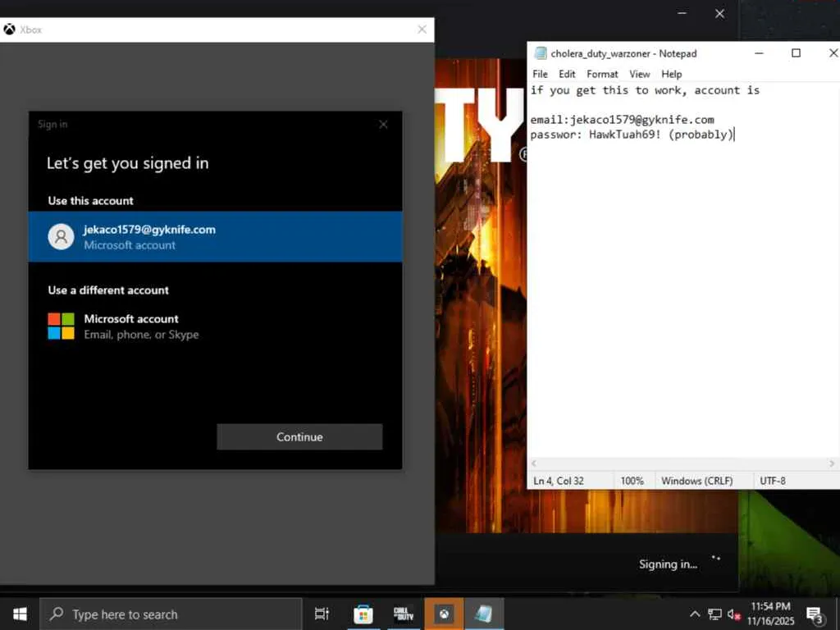Open Notepad View menu
Screen dimensions: 840x630
click(640, 74)
